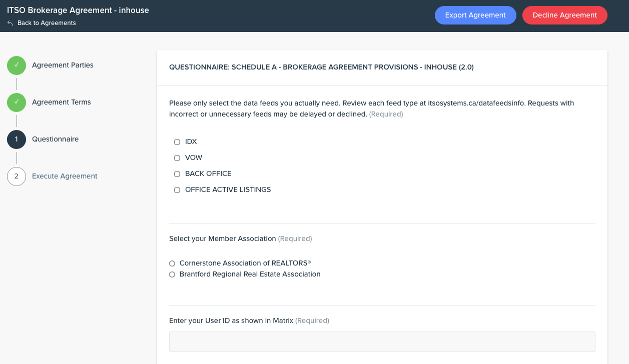Open Back to Agreements

point(47,22)
